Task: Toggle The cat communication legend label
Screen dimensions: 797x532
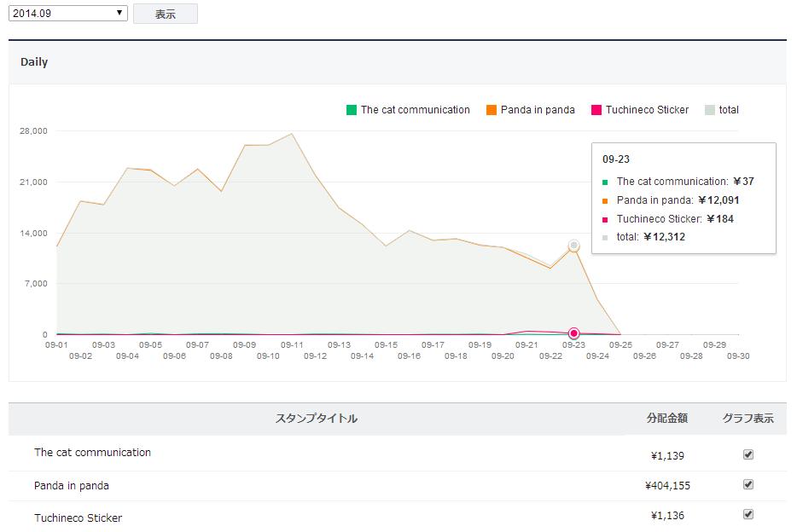Action: click(x=415, y=110)
